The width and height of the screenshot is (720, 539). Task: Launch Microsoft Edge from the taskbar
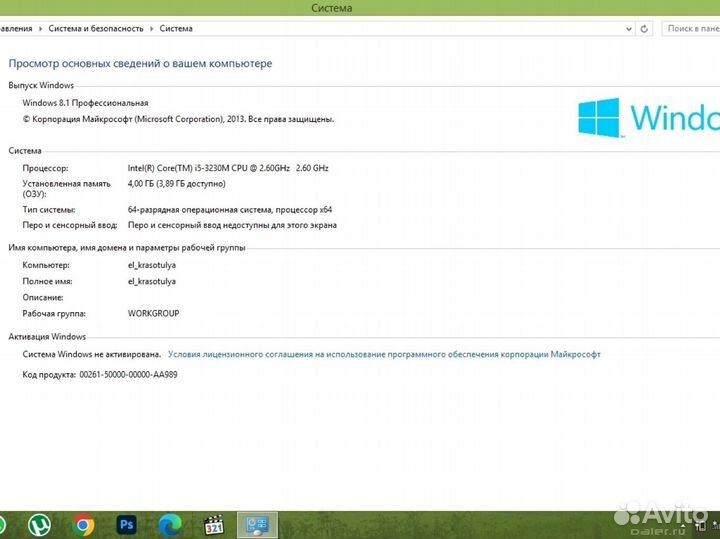170,524
